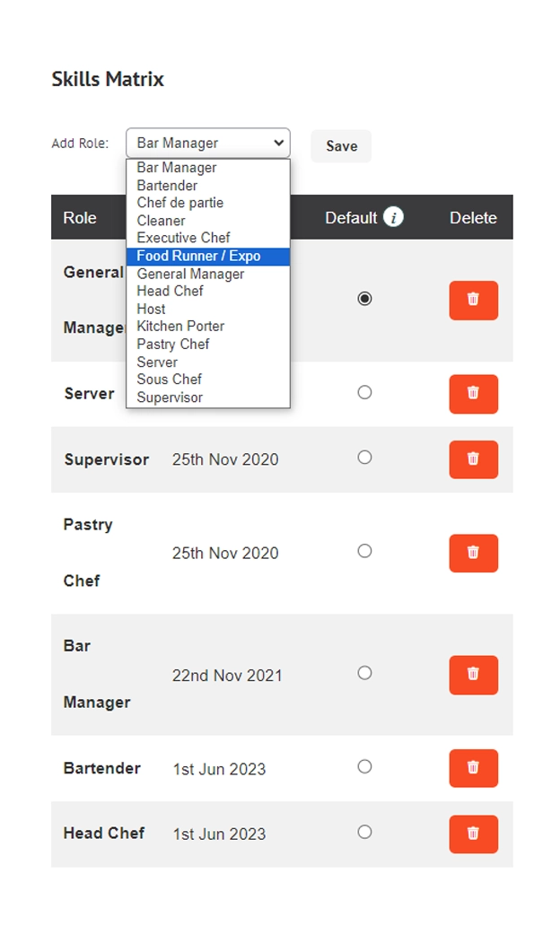Image resolution: width=560 pixels, height=926 pixels.
Task: Click trash icon for Bar Manager
Action: 473,674
